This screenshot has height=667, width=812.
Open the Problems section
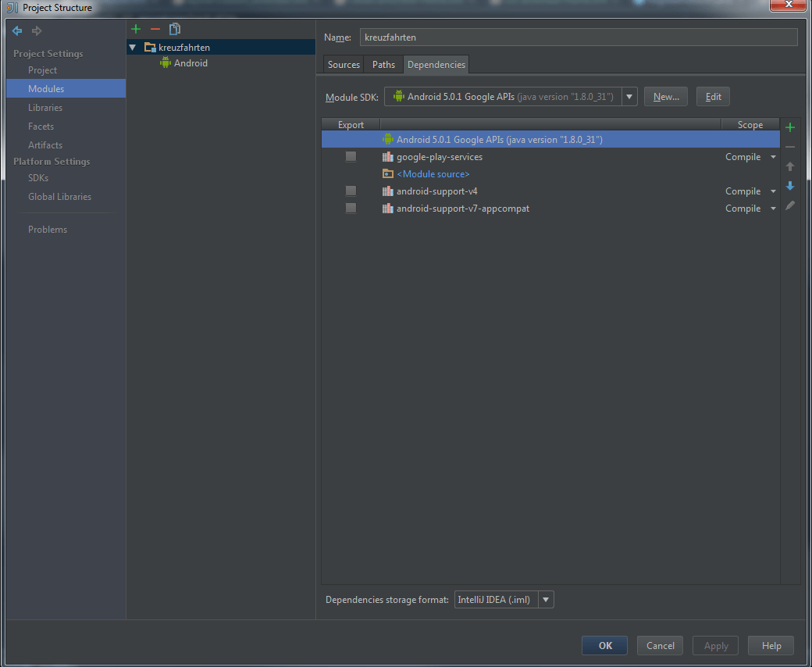pos(48,230)
